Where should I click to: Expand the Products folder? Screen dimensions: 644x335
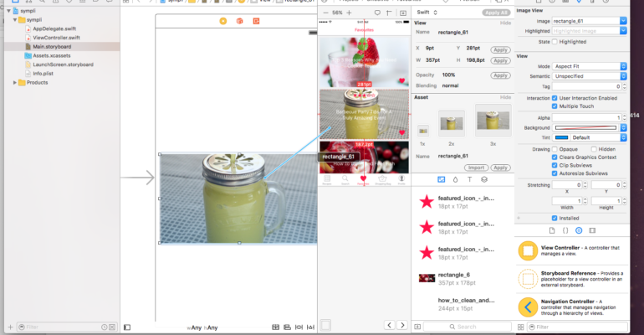click(15, 83)
